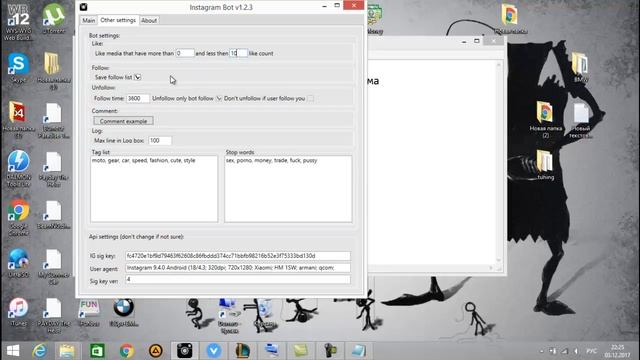Click the Max line in Log box field
The width and height of the screenshot is (640, 360).
[x=160, y=140]
